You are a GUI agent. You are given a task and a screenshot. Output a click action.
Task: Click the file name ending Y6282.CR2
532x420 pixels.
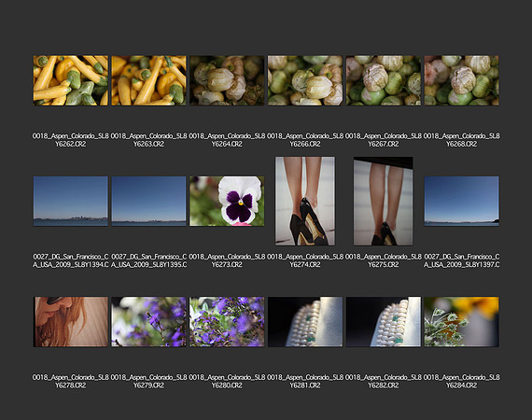(x=384, y=381)
